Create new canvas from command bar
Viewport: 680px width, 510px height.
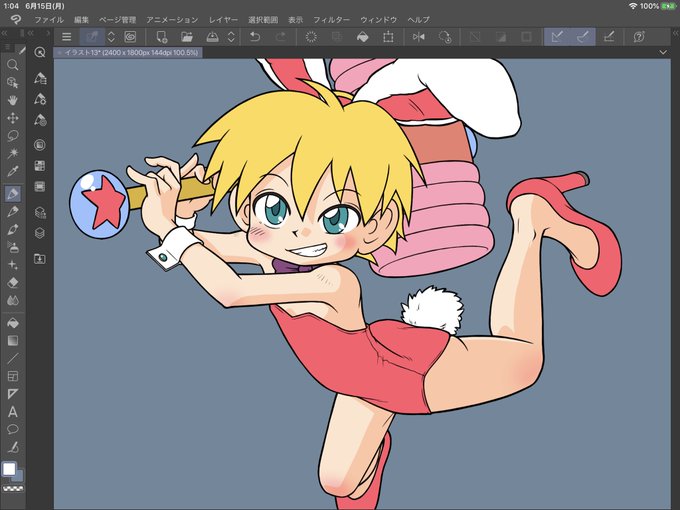click(x=161, y=37)
